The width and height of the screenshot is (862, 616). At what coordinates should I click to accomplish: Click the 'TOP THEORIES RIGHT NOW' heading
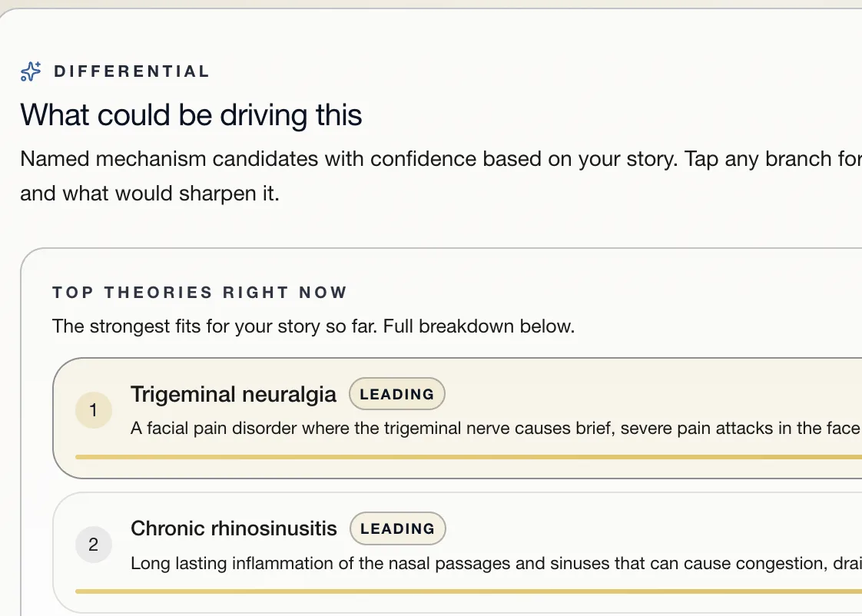click(x=200, y=293)
